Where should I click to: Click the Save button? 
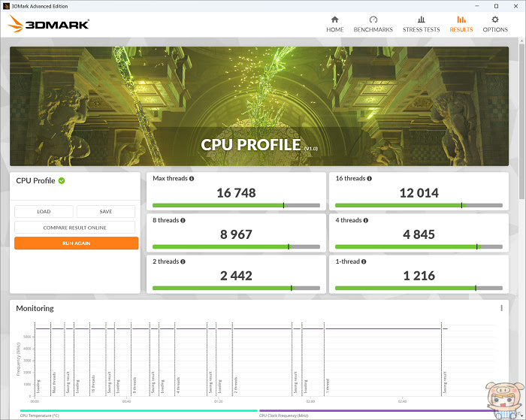point(106,211)
